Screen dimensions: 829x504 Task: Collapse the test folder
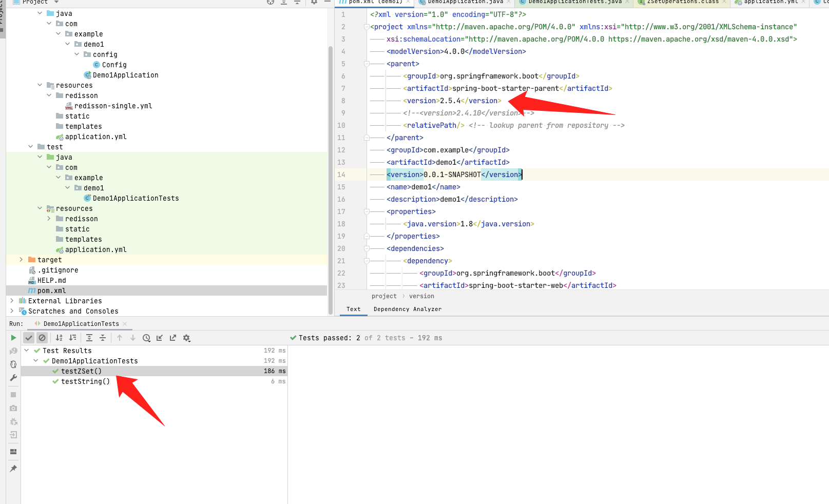pos(31,147)
